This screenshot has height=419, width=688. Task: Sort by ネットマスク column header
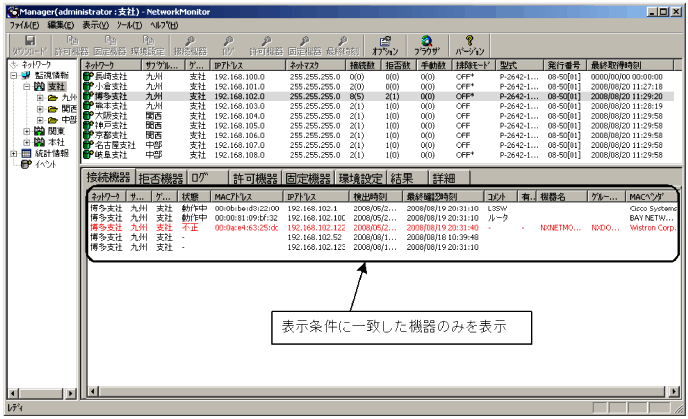coord(316,65)
